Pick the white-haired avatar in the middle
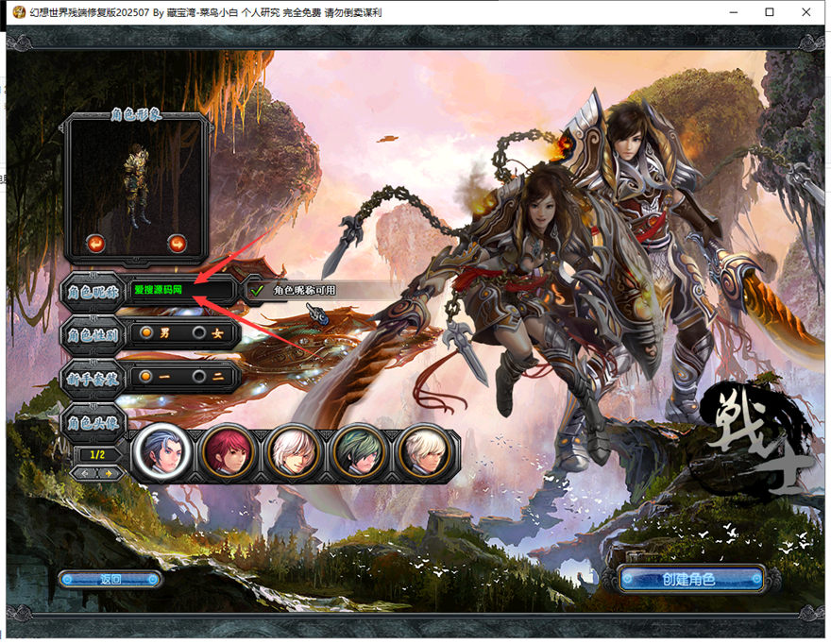831x644 pixels. tap(293, 452)
